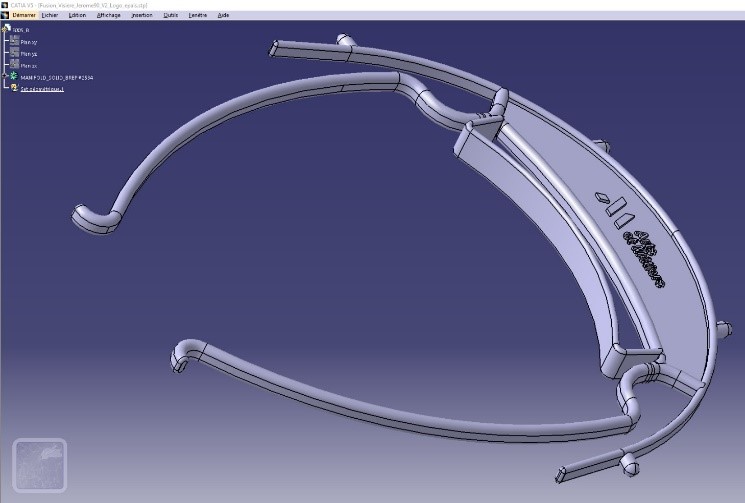Open the Edition menu
This screenshot has width=745, height=503.
[x=77, y=16]
